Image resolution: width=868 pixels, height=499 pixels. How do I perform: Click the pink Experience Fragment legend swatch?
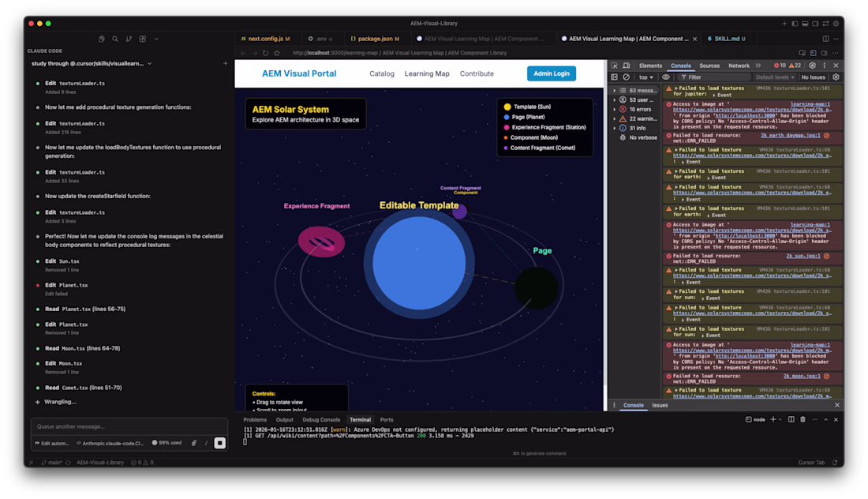[507, 127]
